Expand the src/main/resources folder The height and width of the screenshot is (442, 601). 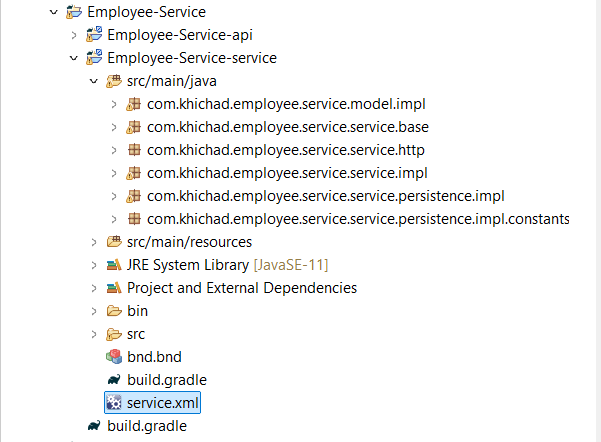tap(94, 242)
